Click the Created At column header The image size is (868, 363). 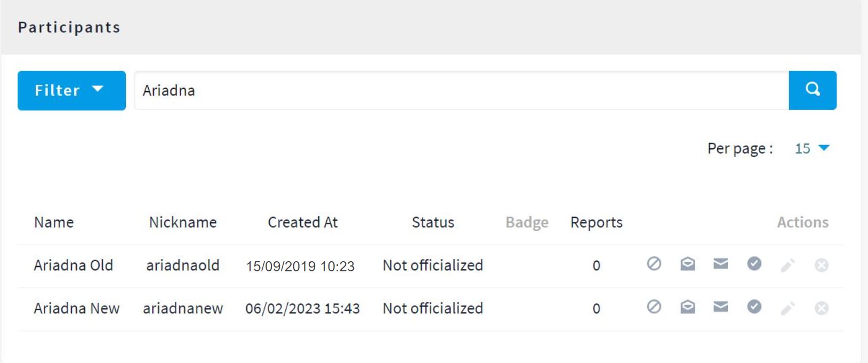(303, 222)
